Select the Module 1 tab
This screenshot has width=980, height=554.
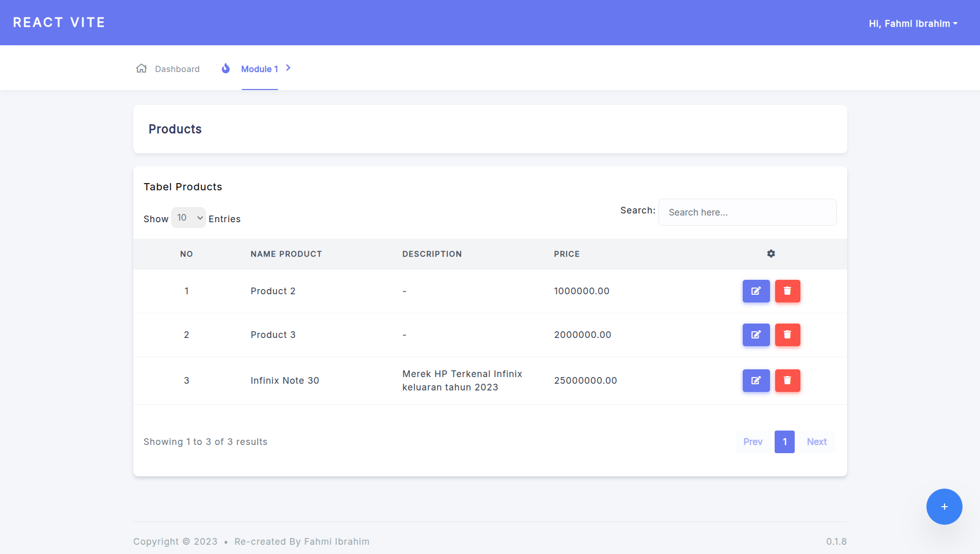click(x=259, y=69)
